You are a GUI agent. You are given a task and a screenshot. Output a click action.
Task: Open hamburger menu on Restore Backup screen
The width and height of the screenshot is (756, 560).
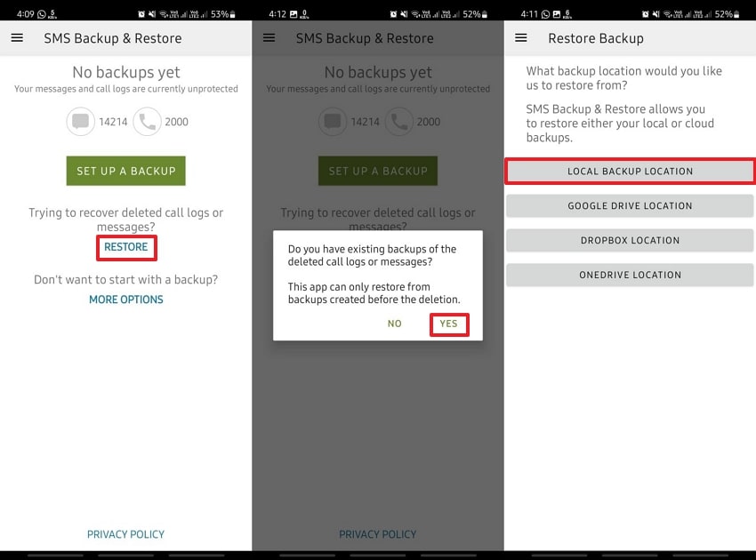point(520,37)
